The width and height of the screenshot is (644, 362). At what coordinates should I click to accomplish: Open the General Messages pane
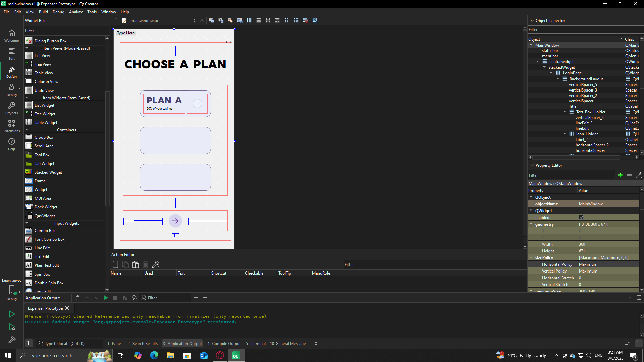[x=289, y=343]
